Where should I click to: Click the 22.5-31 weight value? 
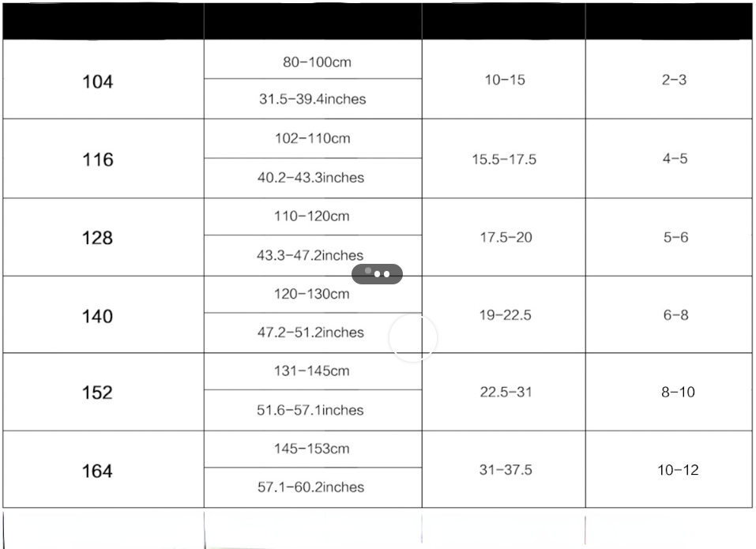(506, 392)
